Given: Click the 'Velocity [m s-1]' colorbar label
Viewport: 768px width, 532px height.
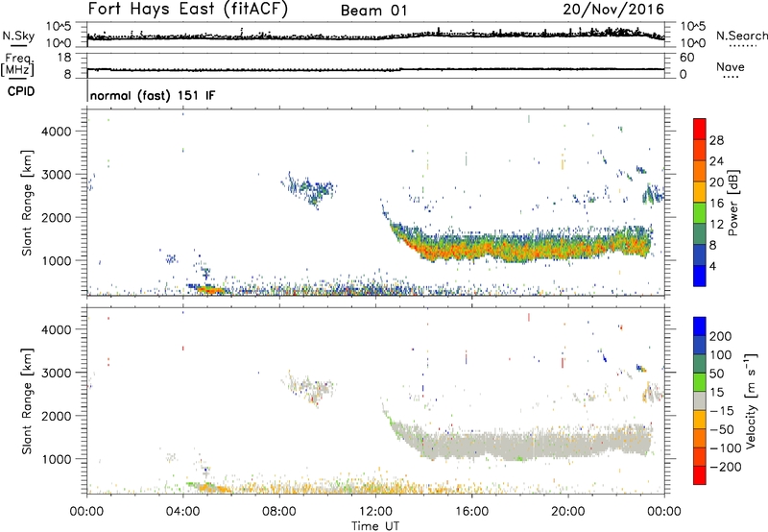Looking at the screenshot, I should [x=751, y=400].
